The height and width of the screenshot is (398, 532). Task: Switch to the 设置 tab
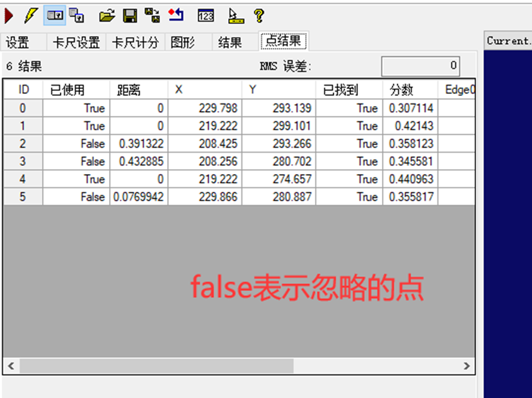23,42
